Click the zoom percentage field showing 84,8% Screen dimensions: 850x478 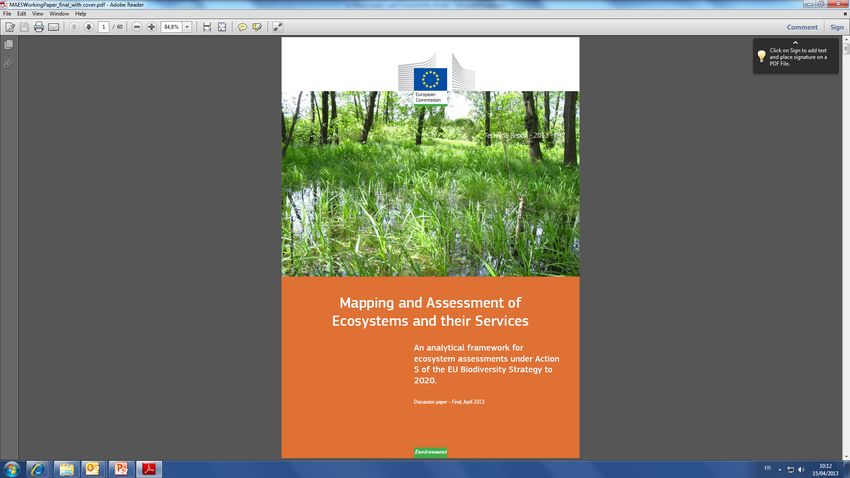coord(171,27)
